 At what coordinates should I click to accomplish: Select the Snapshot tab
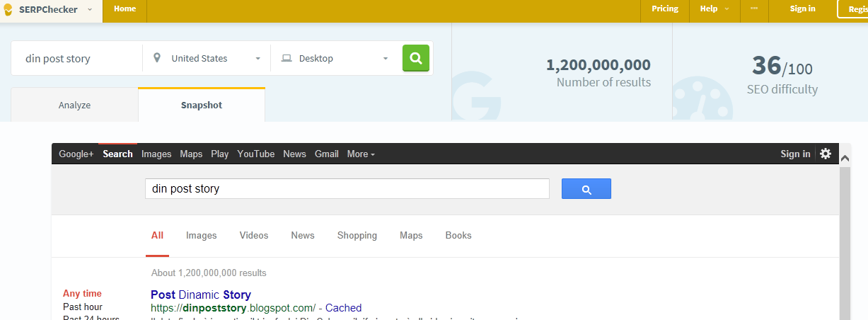[202, 105]
